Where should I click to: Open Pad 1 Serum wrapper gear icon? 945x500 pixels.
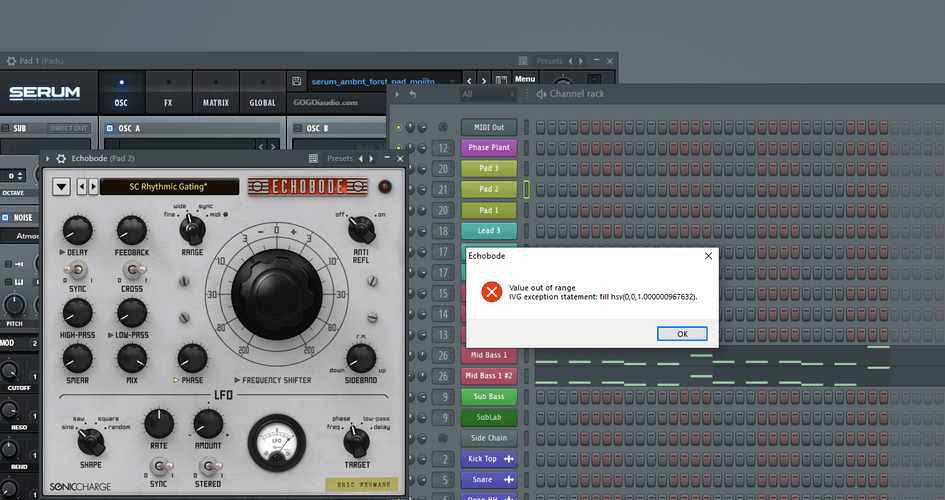11,61
